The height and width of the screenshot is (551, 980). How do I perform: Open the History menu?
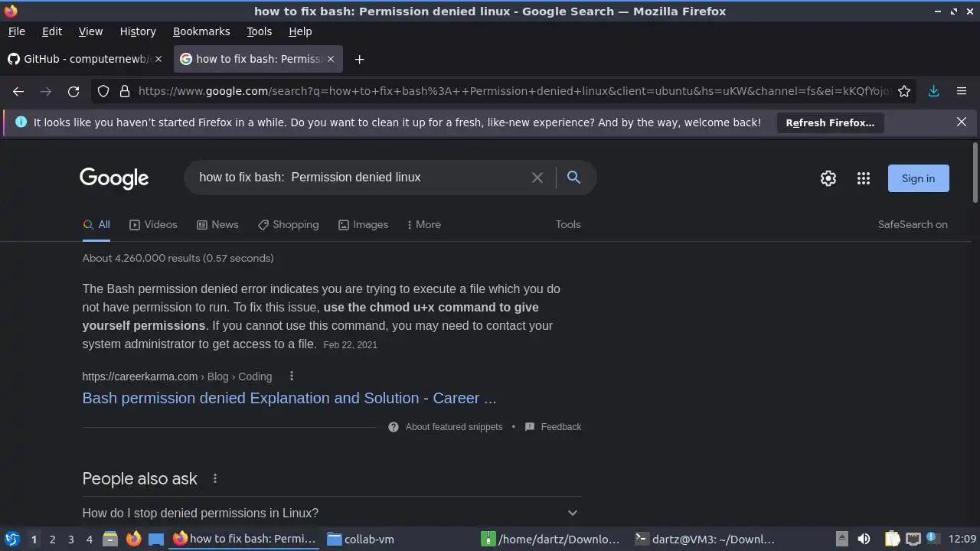[x=138, y=31]
